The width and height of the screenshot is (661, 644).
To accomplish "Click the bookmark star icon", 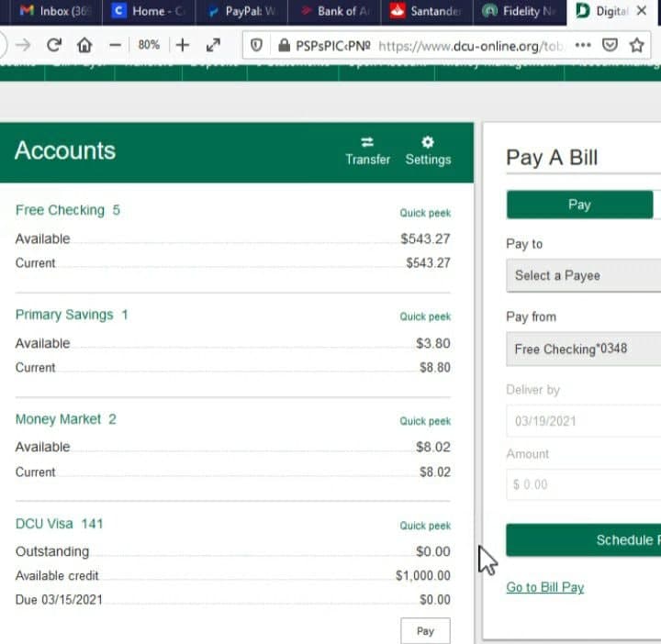I will [x=636, y=45].
